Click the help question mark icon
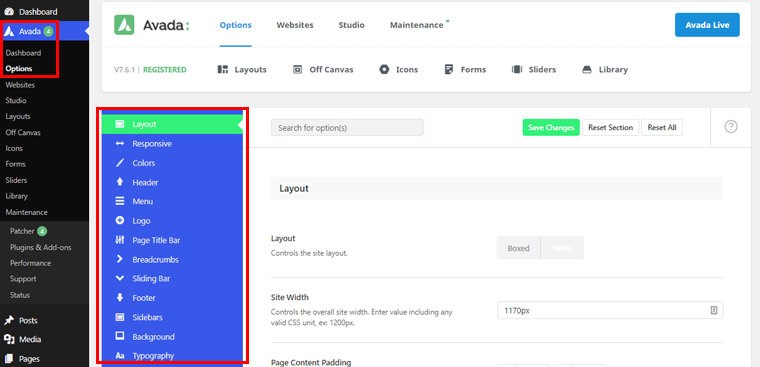Viewport: 760px width, 367px height. click(731, 127)
